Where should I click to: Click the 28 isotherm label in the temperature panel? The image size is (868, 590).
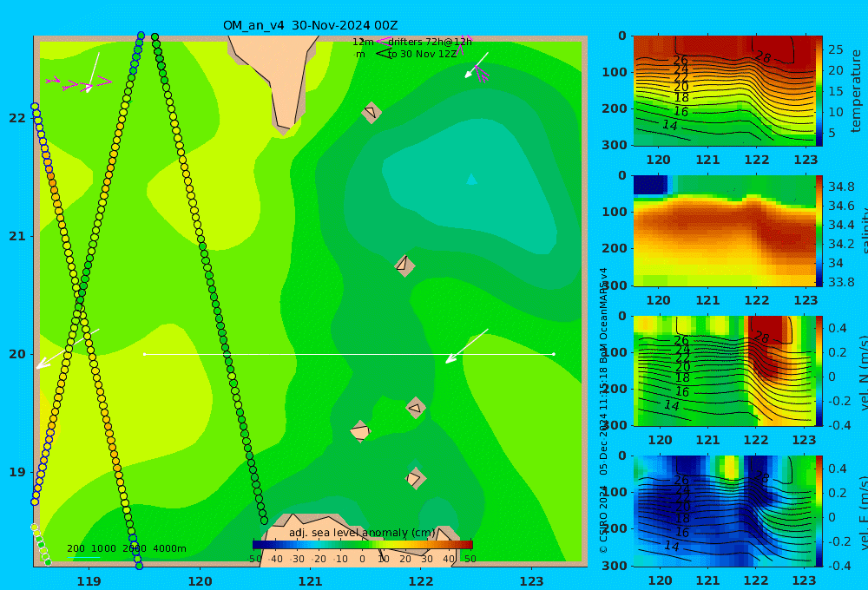[763, 57]
